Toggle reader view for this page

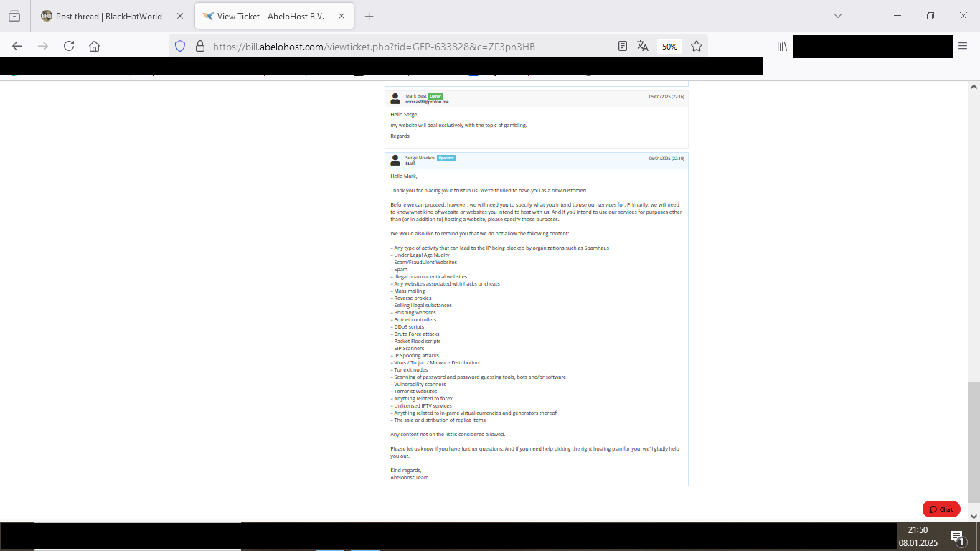click(x=623, y=46)
